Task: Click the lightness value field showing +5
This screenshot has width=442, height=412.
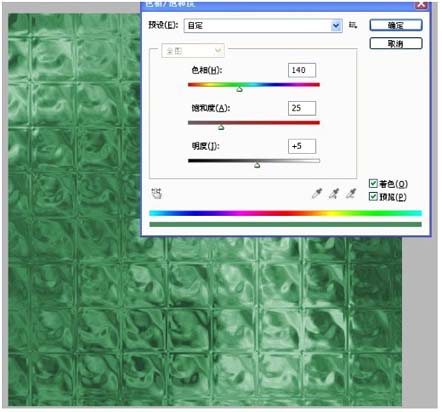Action: pos(302,146)
